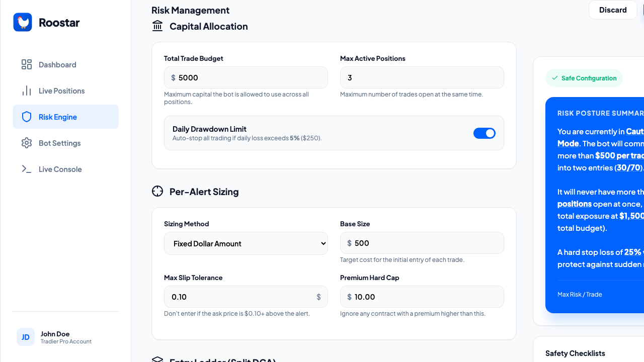Click the Capital Allocation bank icon
Image resolution: width=644 pixels, height=362 pixels.
tap(157, 26)
